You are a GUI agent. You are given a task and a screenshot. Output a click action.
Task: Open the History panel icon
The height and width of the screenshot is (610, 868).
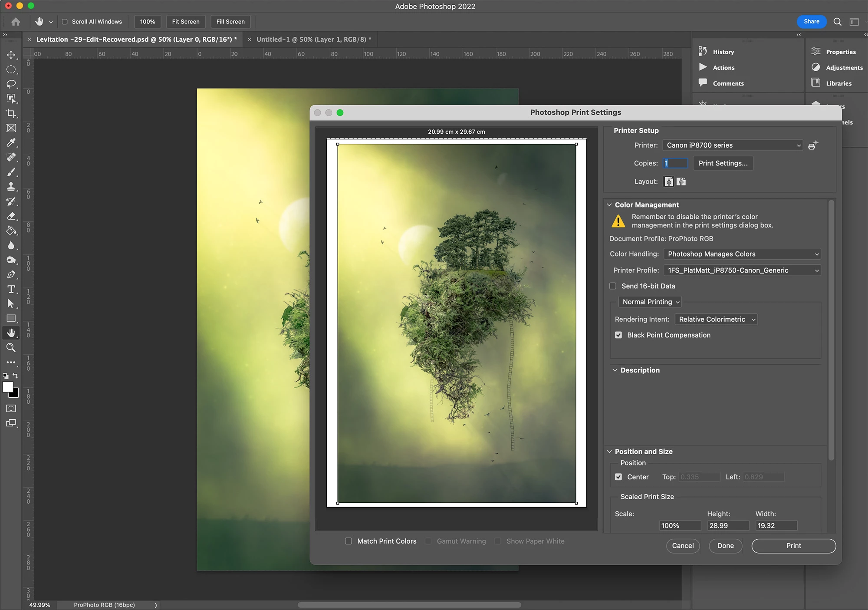coord(703,51)
